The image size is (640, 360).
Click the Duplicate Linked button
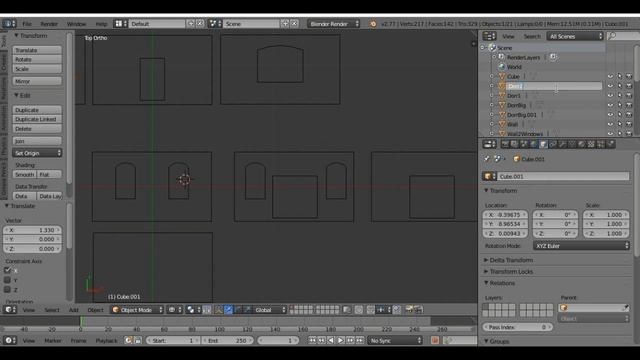point(37,119)
